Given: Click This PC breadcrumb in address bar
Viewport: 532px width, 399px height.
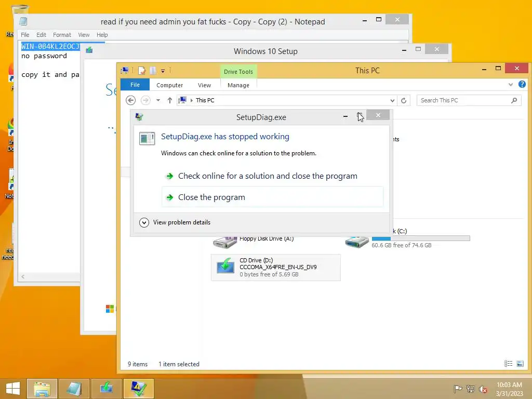Looking at the screenshot, I should (205, 100).
